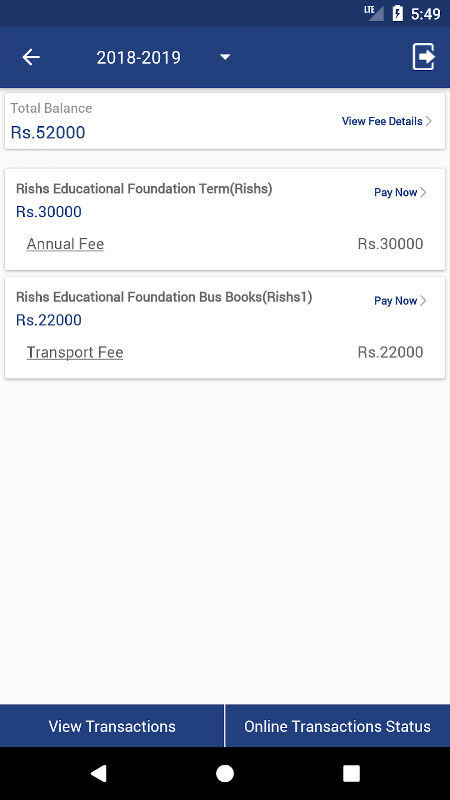This screenshot has height=800, width=450.
Task: Open the Annual Fee link
Action: (65, 244)
